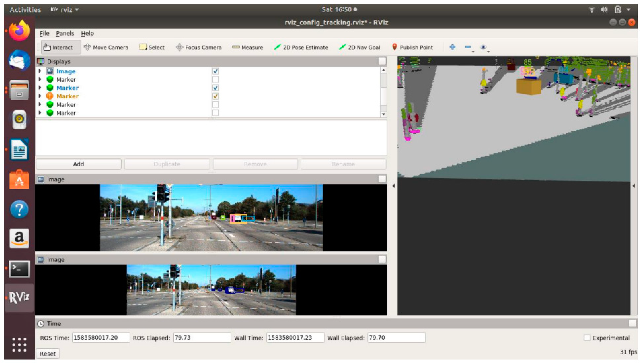The width and height of the screenshot is (642, 364).
Task: Open the Terminal from the dock
Action: tap(19, 269)
